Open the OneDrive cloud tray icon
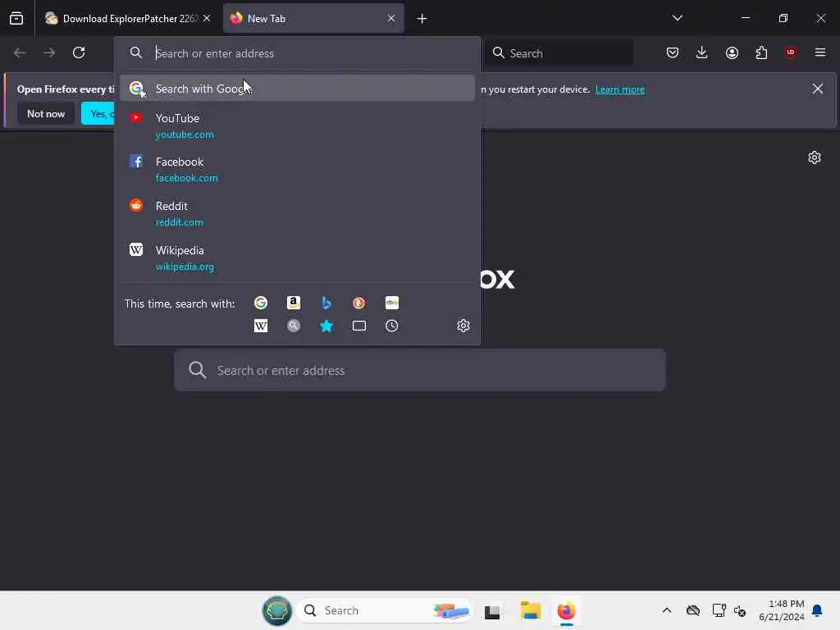The width and height of the screenshot is (840, 630). (x=692, y=610)
